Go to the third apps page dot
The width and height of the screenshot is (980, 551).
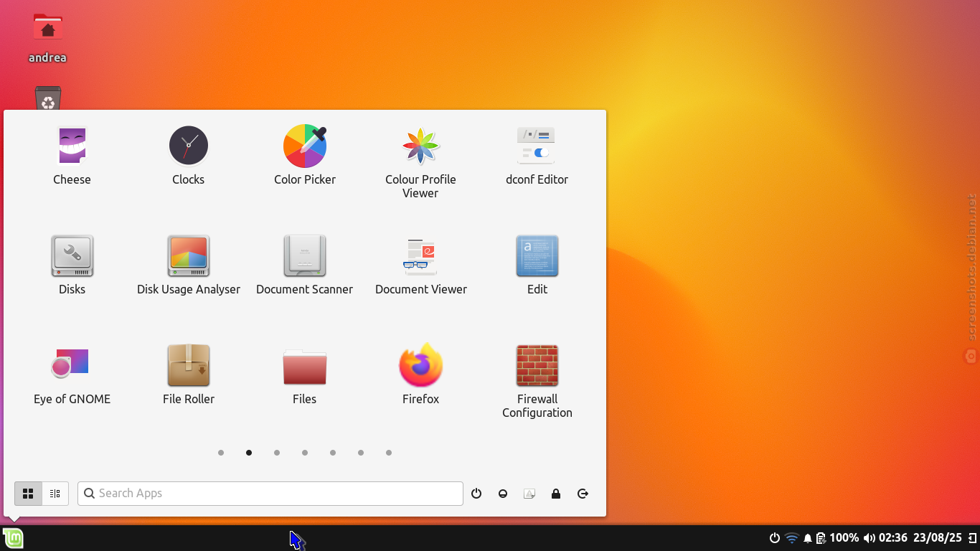[277, 453]
